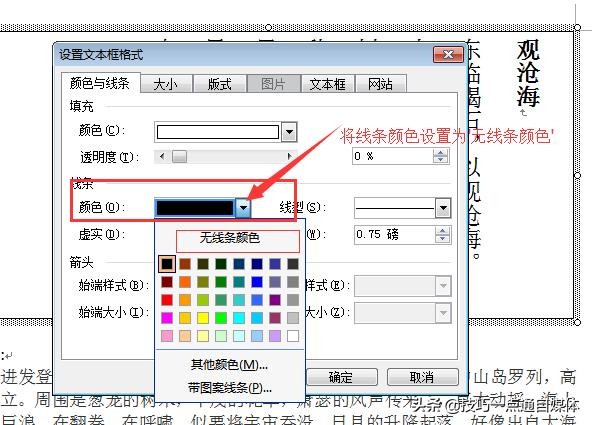Select the 颜色与线条 tab

(x=100, y=83)
